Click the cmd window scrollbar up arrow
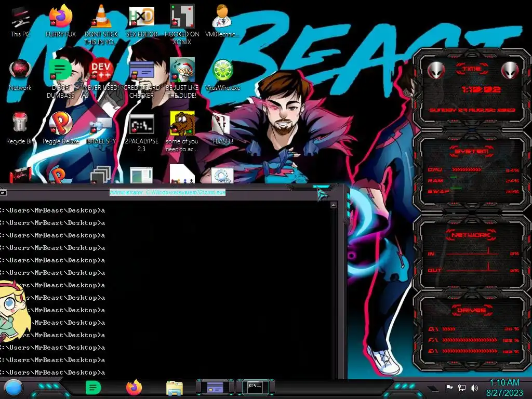Screen dimensions: 532x399 point(334,205)
